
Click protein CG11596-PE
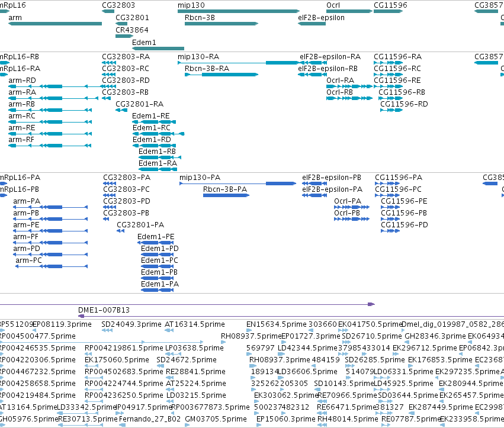[x=390, y=207]
